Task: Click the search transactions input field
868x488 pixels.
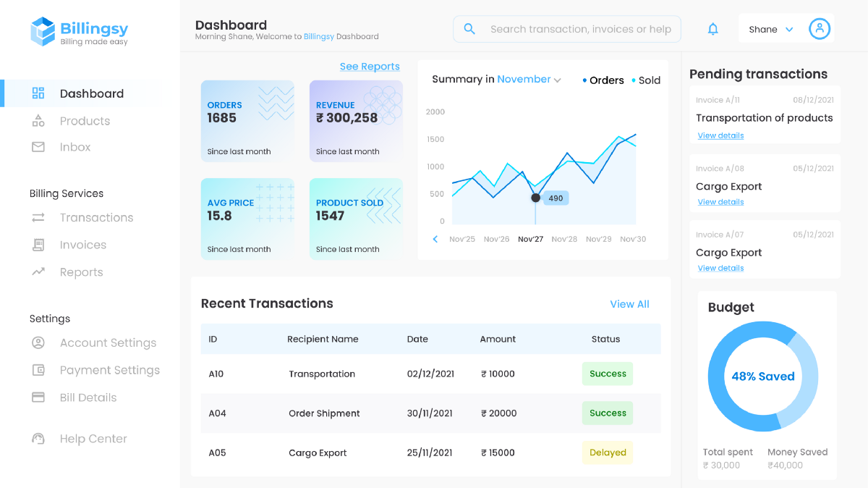Action: click(580, 29)
